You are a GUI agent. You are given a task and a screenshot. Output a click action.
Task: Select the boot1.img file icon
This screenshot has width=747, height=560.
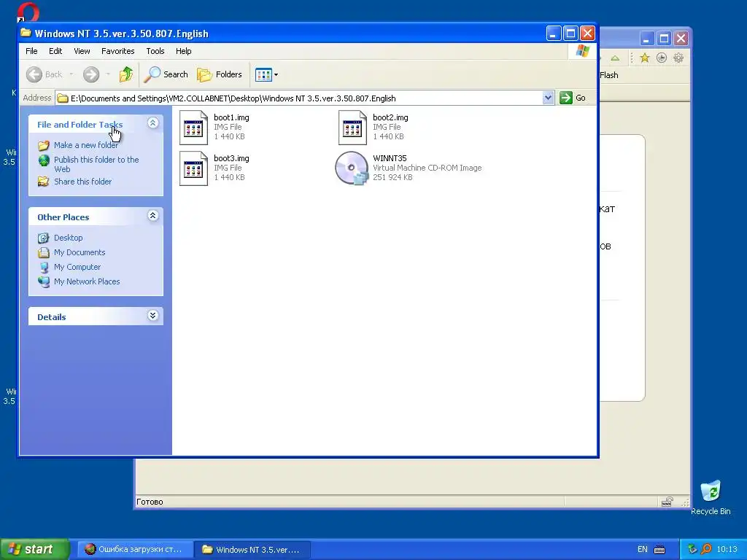193,128
